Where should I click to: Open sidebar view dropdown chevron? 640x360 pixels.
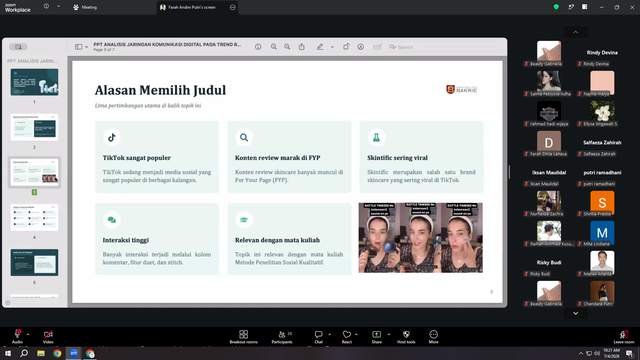pyautogui.click(x=87, y=47)
